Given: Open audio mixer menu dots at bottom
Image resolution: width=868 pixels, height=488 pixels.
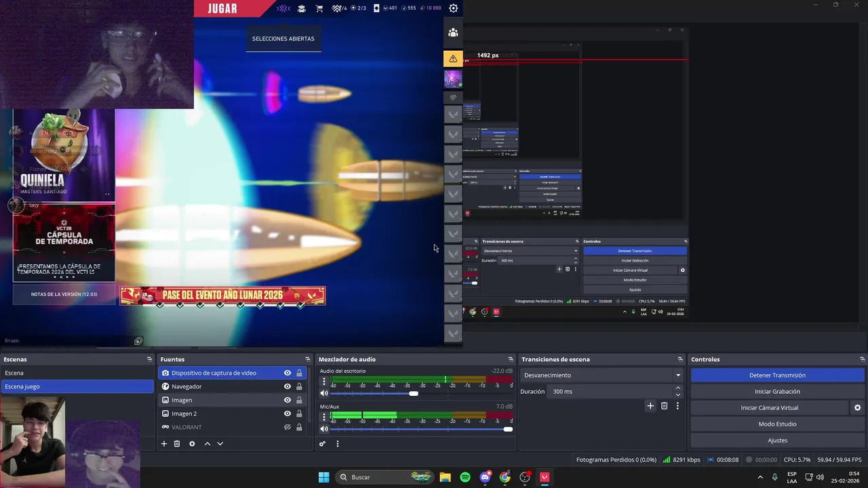Looking at the screenshot, I should click(x=337, y=444).
